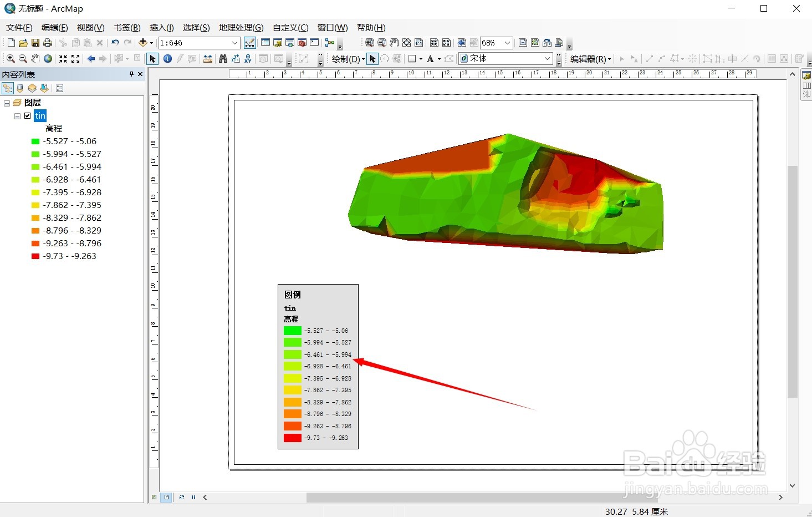The width and height of the screenshot is (812, 517).
Task: Switch to Layout View button
Action: tap(166, 497)
